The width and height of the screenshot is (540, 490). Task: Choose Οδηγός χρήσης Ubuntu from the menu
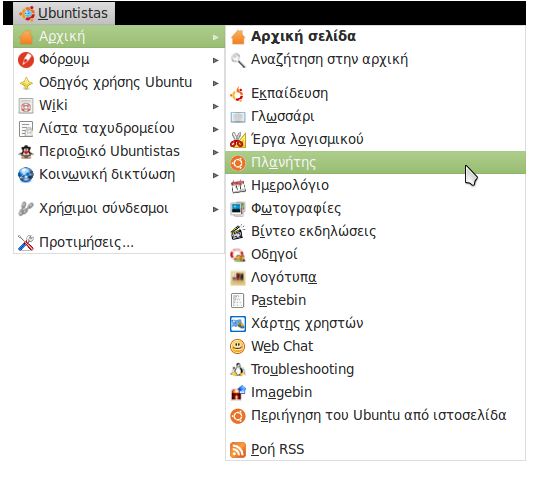(119, 83)
